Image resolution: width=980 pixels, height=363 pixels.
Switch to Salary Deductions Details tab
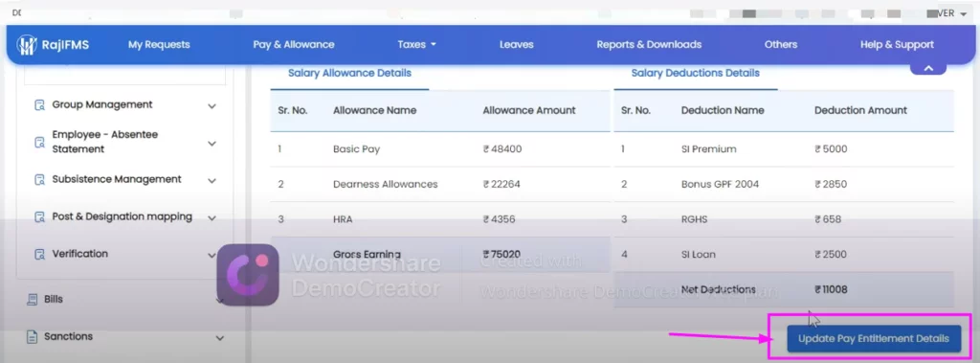[695, 73]
